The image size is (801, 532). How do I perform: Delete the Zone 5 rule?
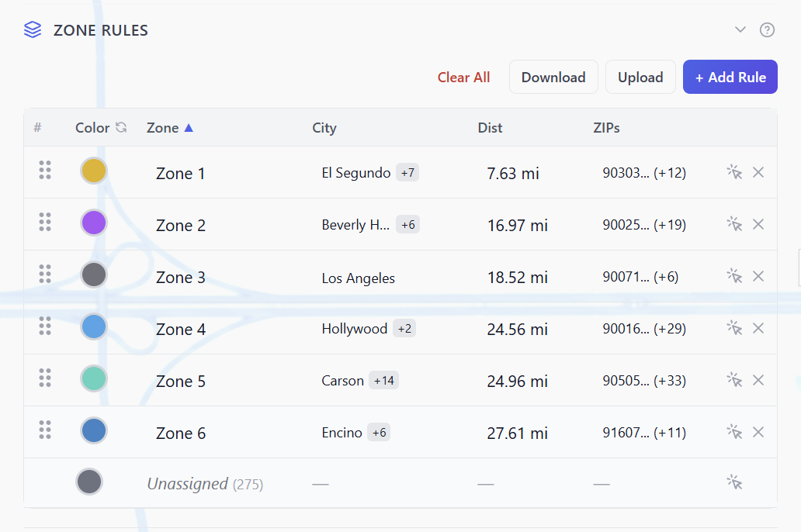[758, 380]
